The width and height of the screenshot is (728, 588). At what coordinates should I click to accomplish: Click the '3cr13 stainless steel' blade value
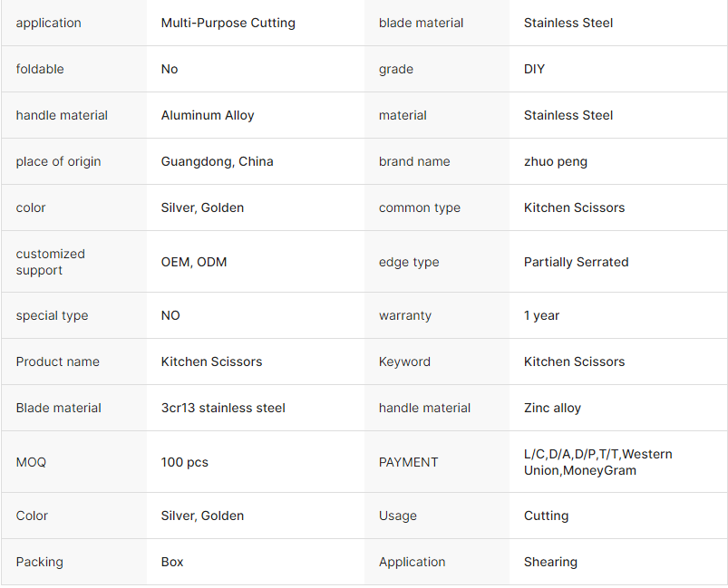(x=223, y=408)
